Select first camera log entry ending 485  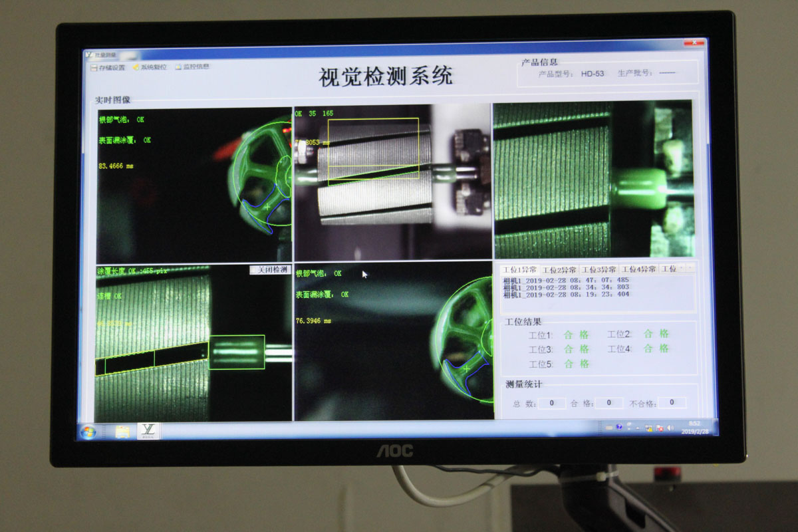coord(566,280)
